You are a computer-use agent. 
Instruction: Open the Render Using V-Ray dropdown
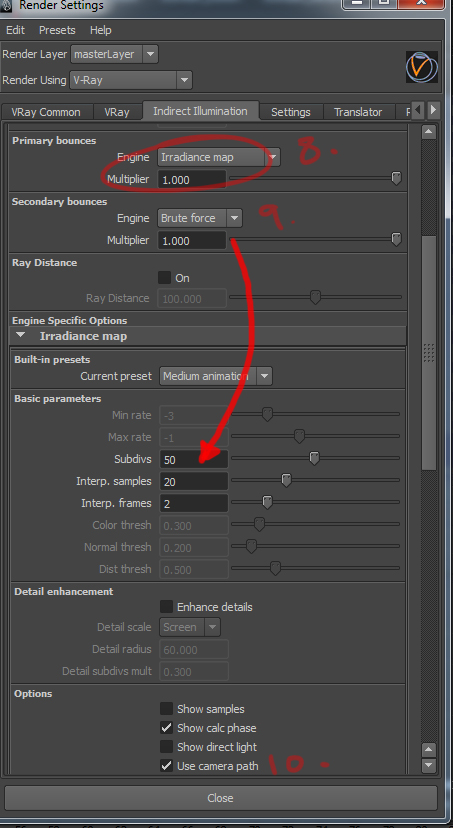130,80
